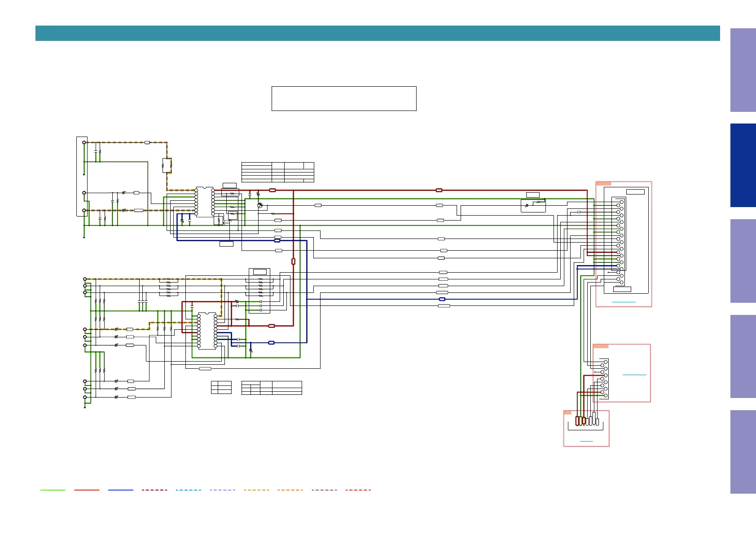Open the topmost purple side tab
The width and height of the screenshot is (756, 535).
[x=743, y=70]
